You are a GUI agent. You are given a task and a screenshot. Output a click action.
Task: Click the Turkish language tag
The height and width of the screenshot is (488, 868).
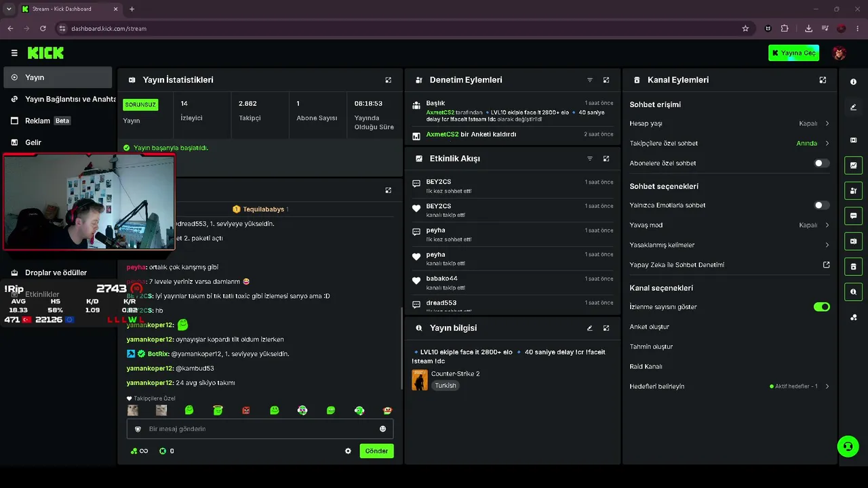(x=446, y=386)
